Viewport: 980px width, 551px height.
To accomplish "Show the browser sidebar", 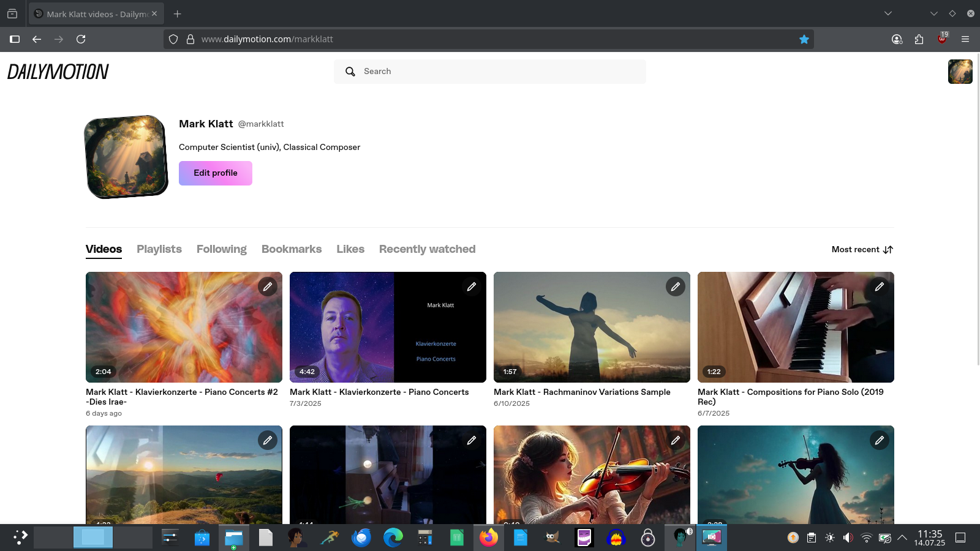I will (15, 39).
